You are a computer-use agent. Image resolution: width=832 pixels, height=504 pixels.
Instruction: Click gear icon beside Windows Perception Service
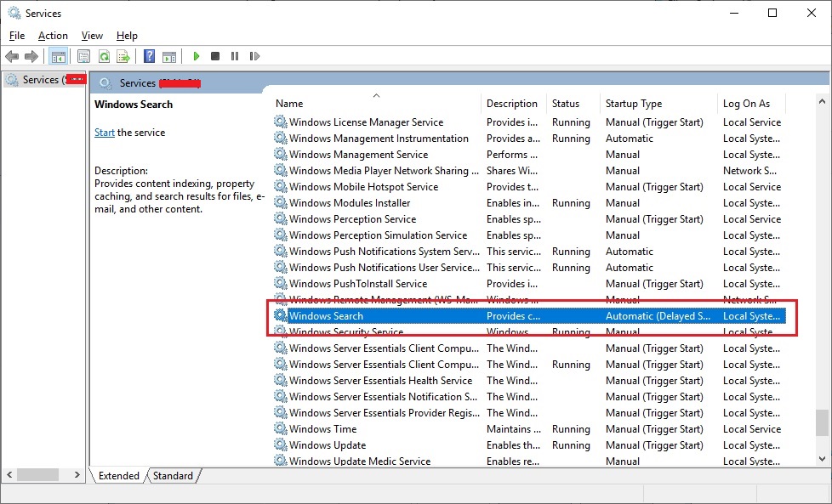280,219
